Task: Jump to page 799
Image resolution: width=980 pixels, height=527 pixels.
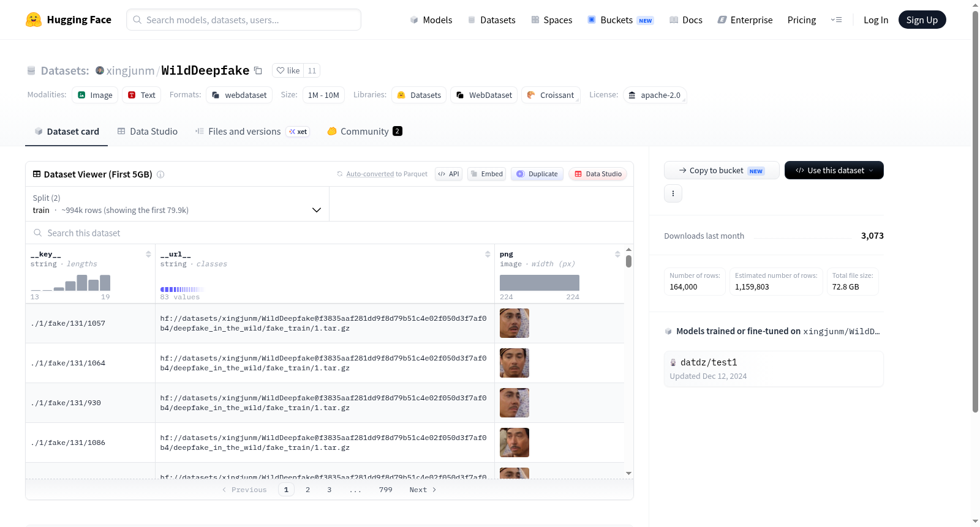Action: click(x=386, y=490)
